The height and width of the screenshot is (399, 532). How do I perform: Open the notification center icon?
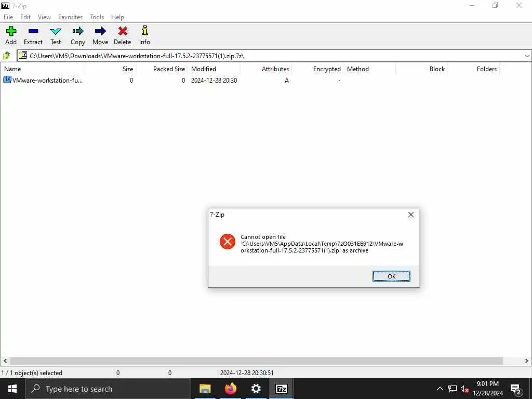pyautogui.click(x=516, y=389)
